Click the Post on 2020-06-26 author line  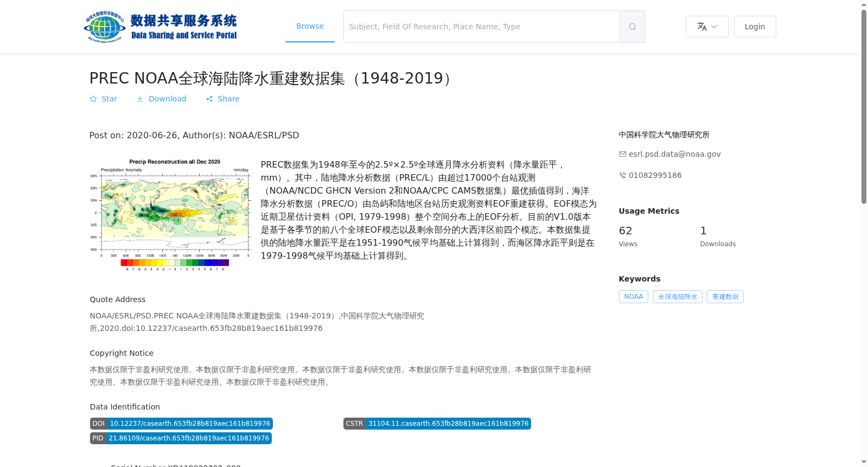194,135
